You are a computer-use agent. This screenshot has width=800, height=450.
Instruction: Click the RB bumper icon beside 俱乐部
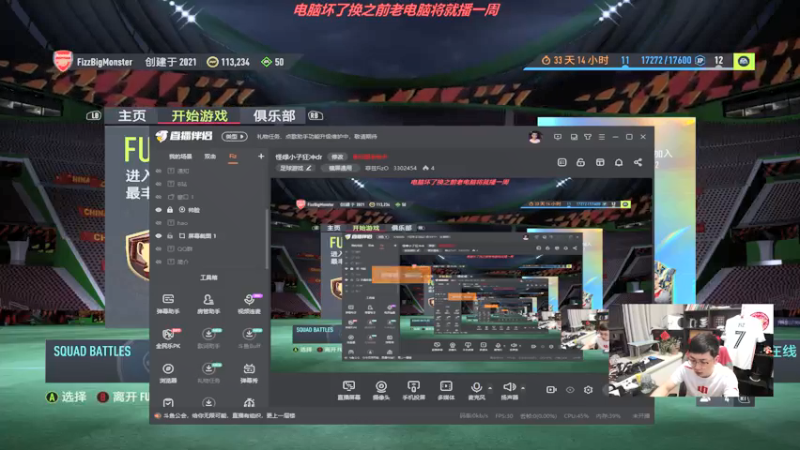pos(315,116)
